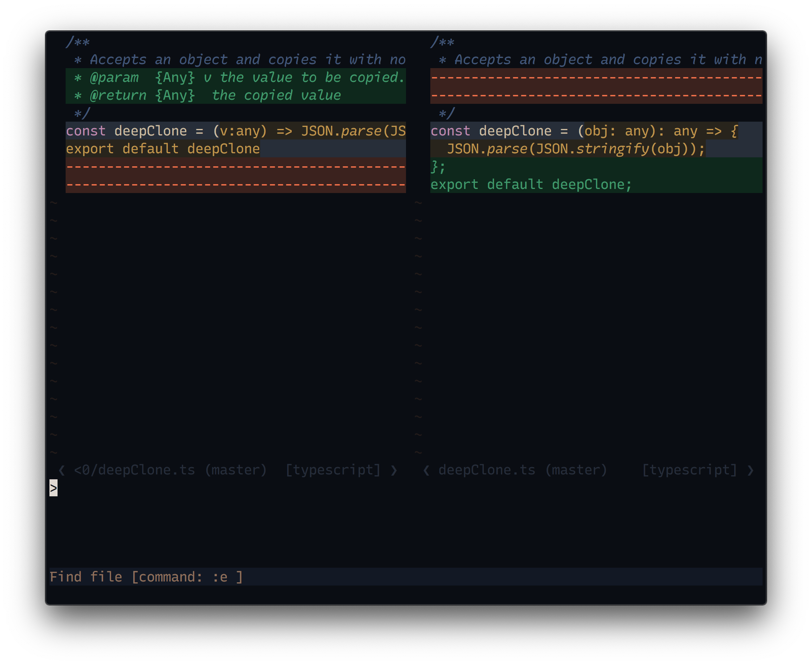Click [typescript] filetype in left statusline
812x665 pixels.
click(333, 470)
